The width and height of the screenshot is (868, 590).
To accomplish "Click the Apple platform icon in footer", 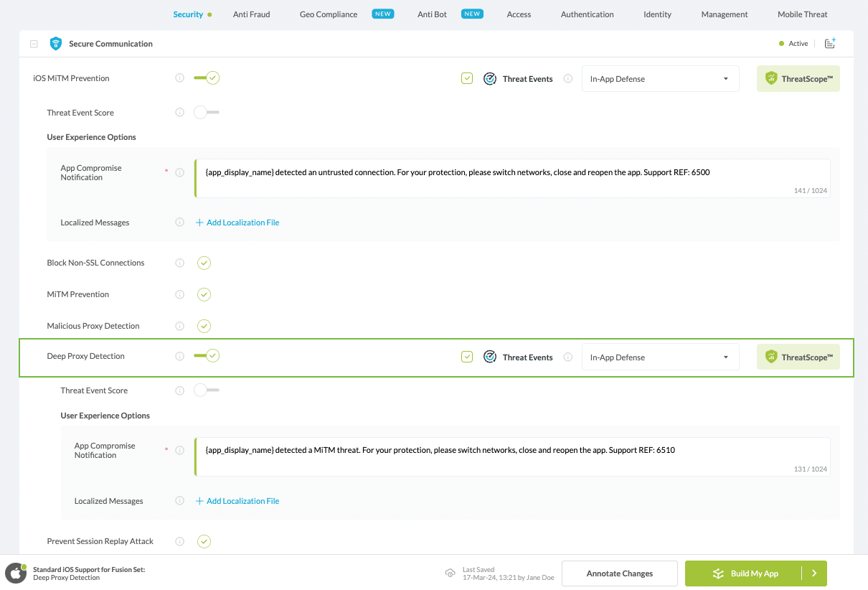I will point(16,573).
